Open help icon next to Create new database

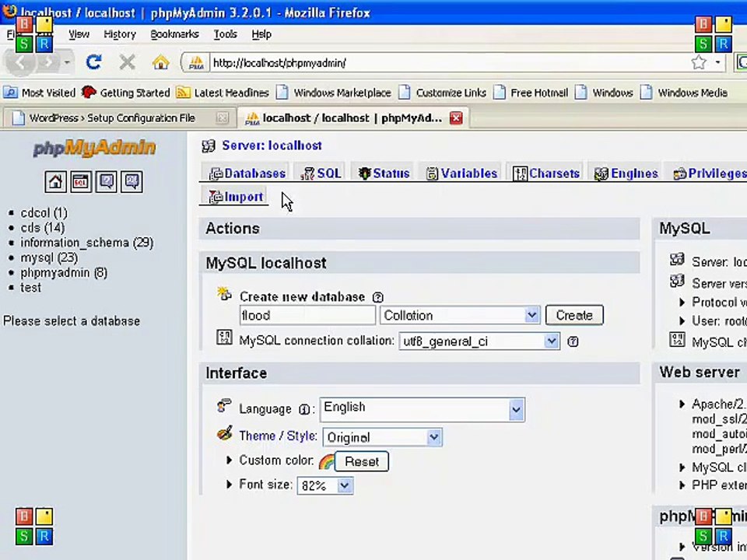click(x=378, y=297)
